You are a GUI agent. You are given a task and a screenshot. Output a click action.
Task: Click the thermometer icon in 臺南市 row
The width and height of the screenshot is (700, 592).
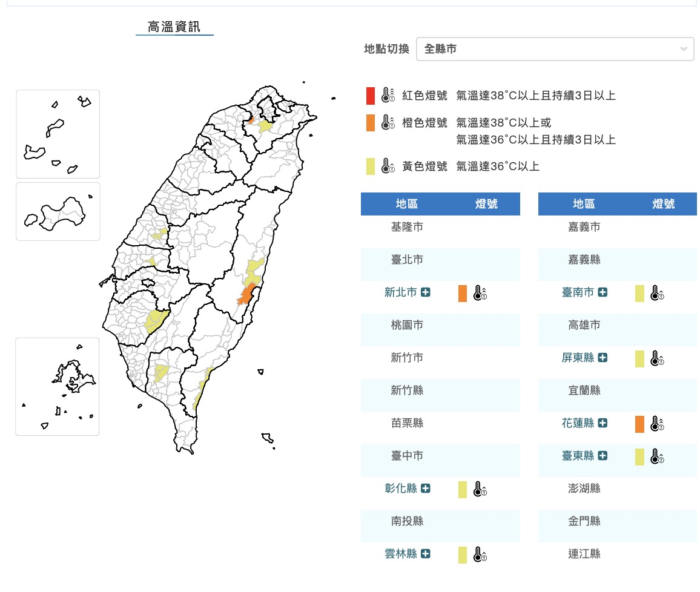pyautogui.click(x=657, y=293)
